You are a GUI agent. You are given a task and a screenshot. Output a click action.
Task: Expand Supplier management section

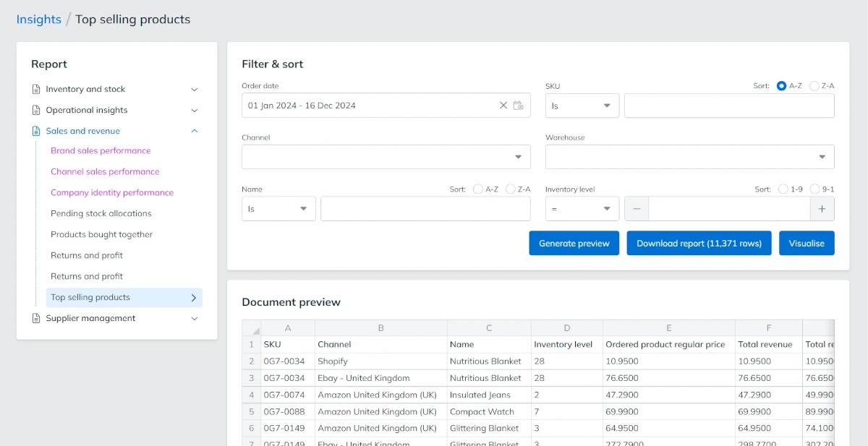[x=194, y=318]
